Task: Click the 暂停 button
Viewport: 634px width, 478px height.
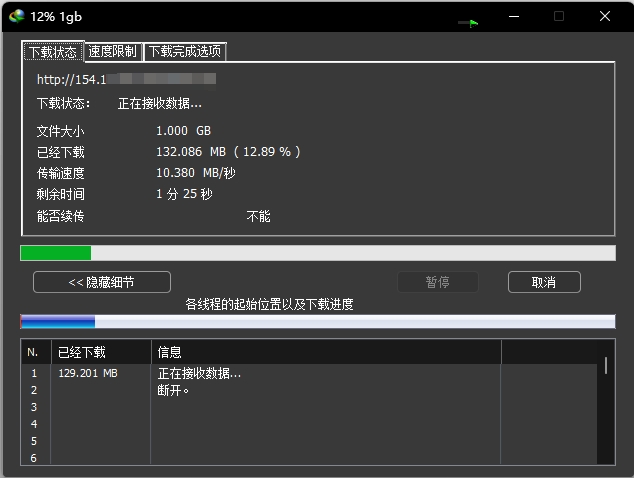Action: click(437, 282)
